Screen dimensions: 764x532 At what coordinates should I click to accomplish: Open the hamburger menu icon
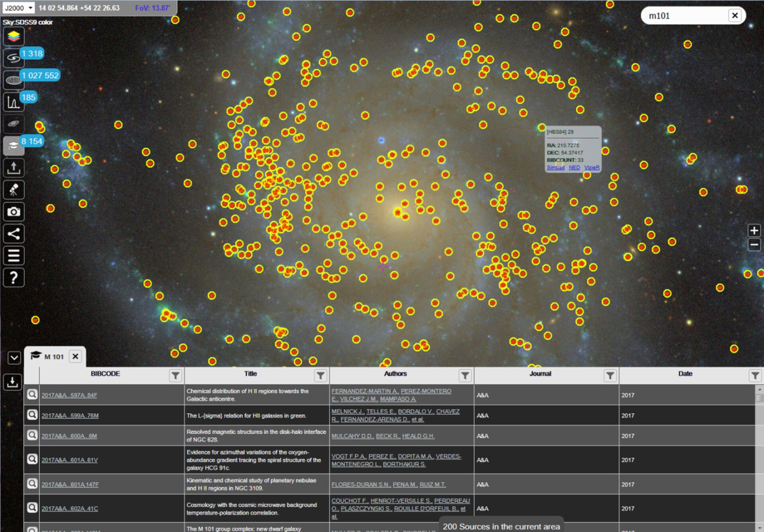click(14, 255)
